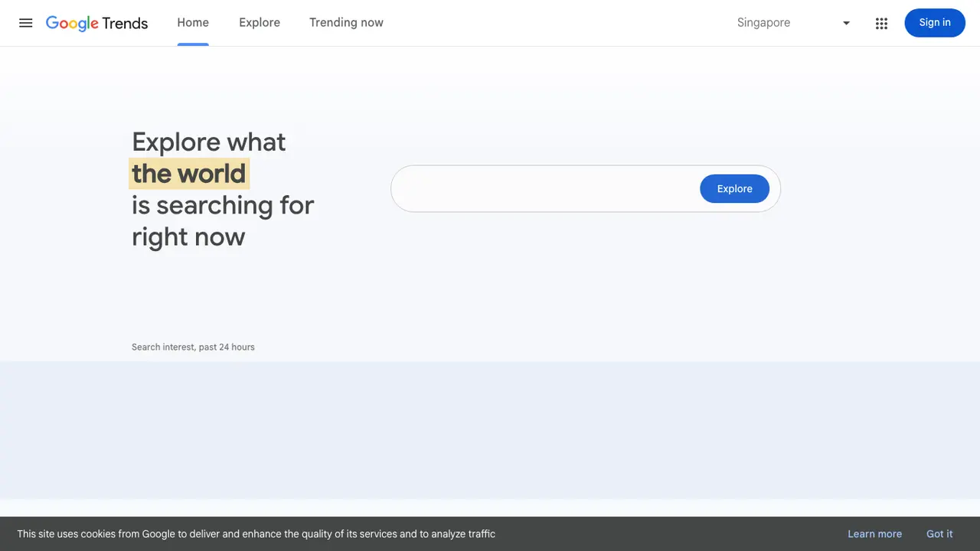The image size is (980, 551).
Task: Click the cookie notice message text
Action: [x=256, y=534]
